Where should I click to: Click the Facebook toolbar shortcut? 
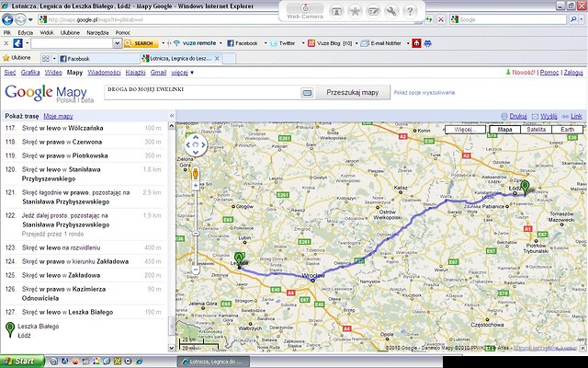click(x=243, y=43)
